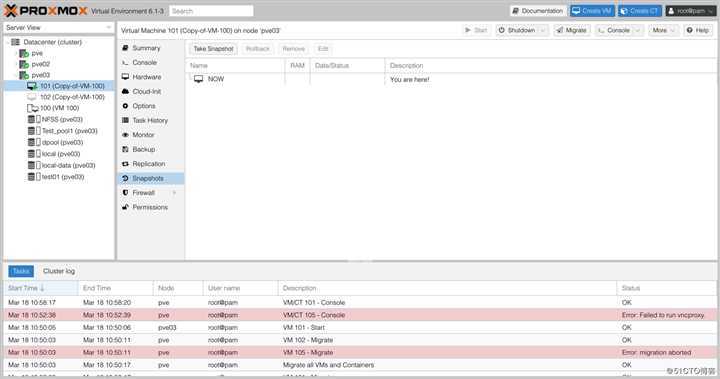The height and width of the screenshot is (379, 720).
Task: Click the Rollback button
Action: pyautogui.click(x=258, y=49)
